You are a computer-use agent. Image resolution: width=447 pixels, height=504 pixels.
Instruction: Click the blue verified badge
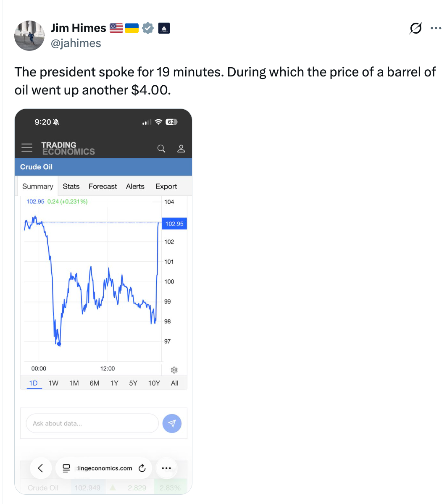point(147,28)
